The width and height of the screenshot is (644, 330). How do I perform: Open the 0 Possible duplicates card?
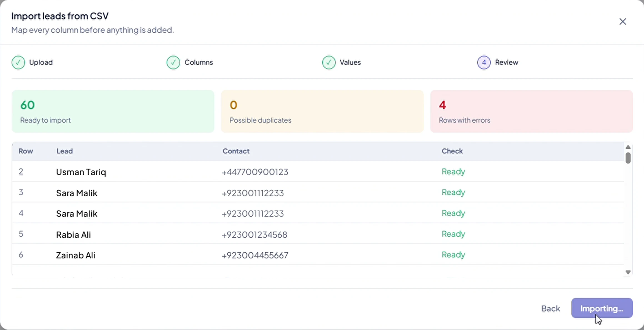[322, 111]
